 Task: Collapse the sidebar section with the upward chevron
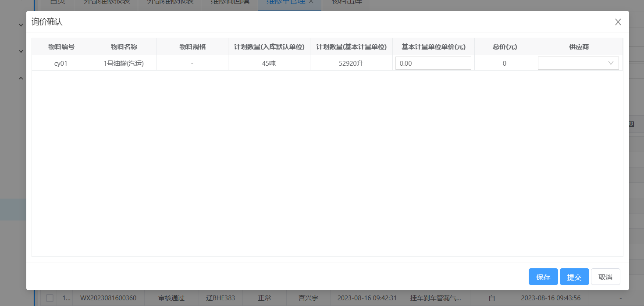21,78
